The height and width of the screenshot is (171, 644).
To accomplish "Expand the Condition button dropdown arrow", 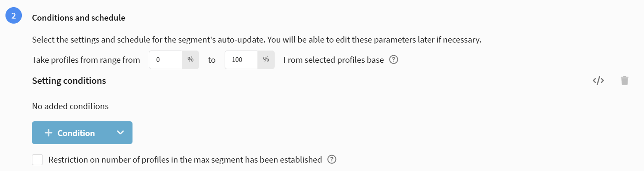I will [121, 133].
